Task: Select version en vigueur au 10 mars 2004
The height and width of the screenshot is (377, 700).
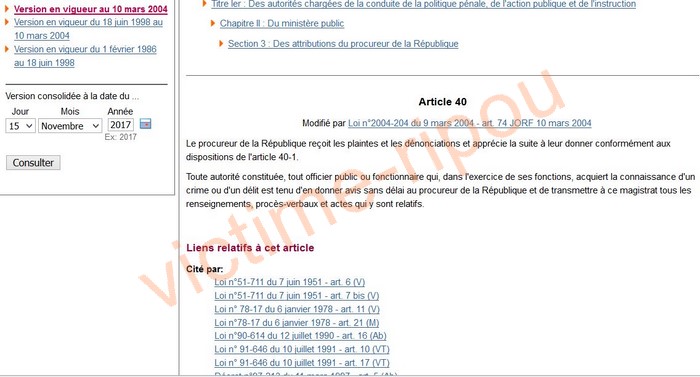Action: [91, 9]
